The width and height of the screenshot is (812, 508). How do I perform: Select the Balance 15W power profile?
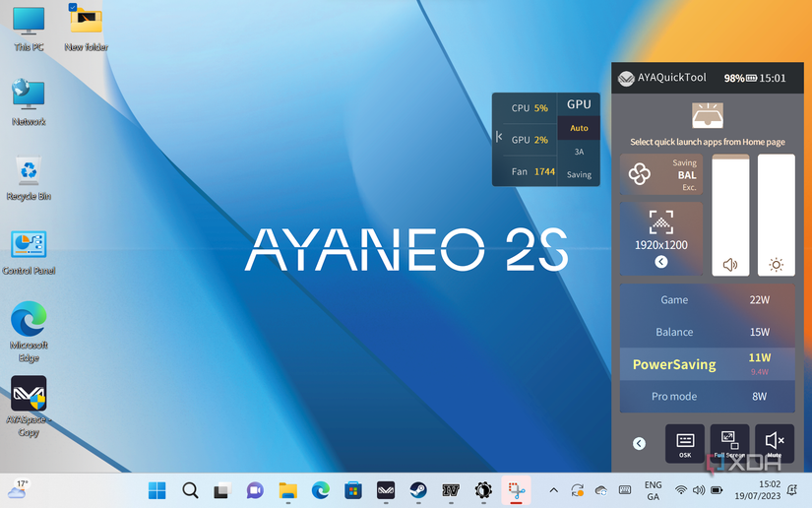(x=708, y=332)
